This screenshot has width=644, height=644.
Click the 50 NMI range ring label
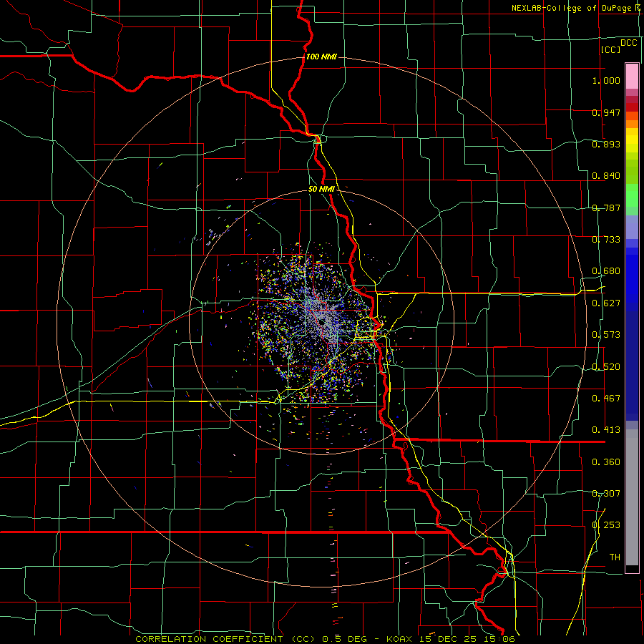321,190
